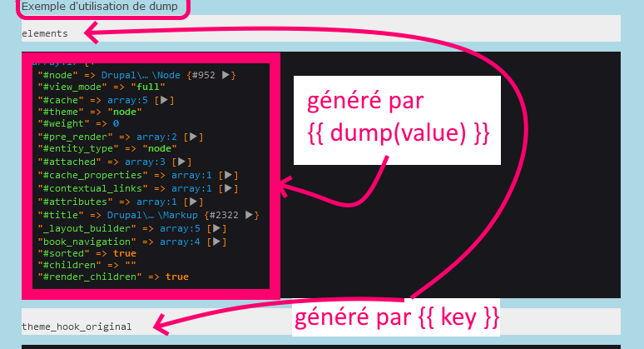This screenshot has height=349, width=644.
Task: Click the "#children" key
Action: (69, 265)
